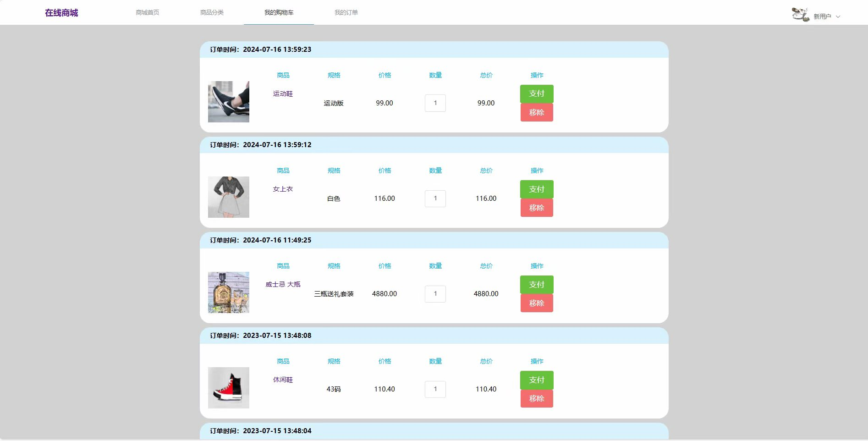Pay for the 女上衣 order
The height and width of the screenshot is (441, 868).
click(x=537, y=189)
